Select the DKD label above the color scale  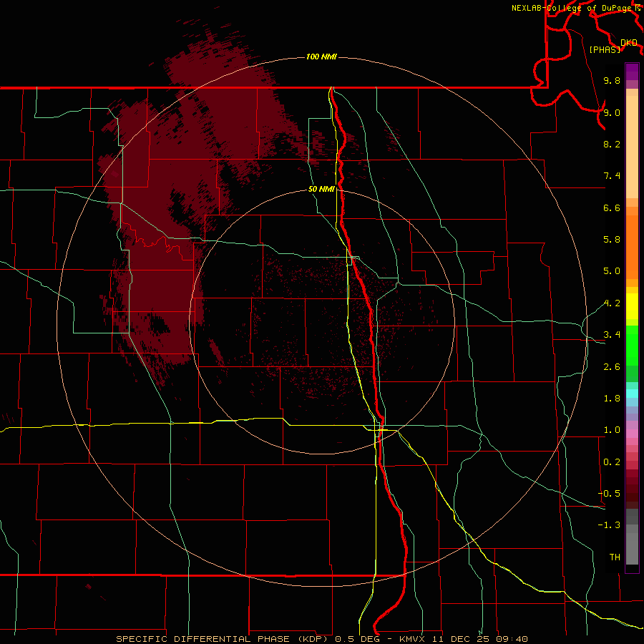[629, 42]
